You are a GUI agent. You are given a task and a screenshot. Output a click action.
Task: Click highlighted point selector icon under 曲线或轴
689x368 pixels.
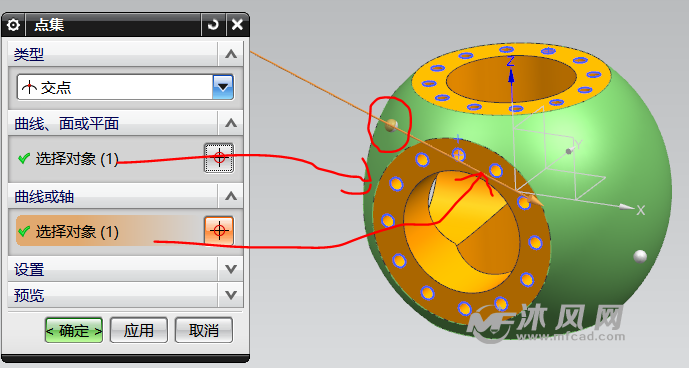pos(219,230)
